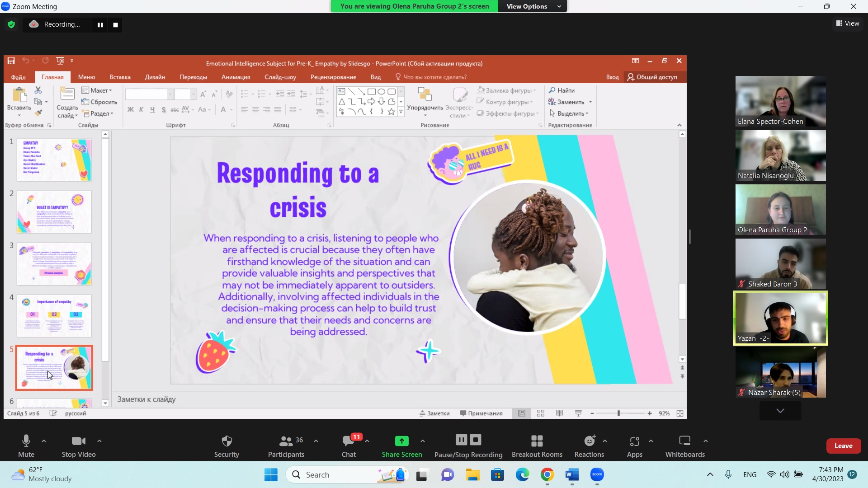Switch to the Дизайн ribbon tab
Viewport: 868px width, 488px height.
point(155,77)
